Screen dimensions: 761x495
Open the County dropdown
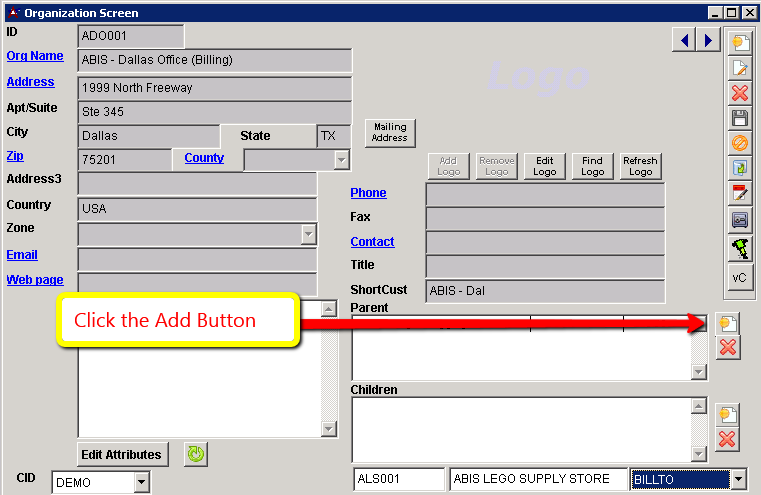pos(341,160)
